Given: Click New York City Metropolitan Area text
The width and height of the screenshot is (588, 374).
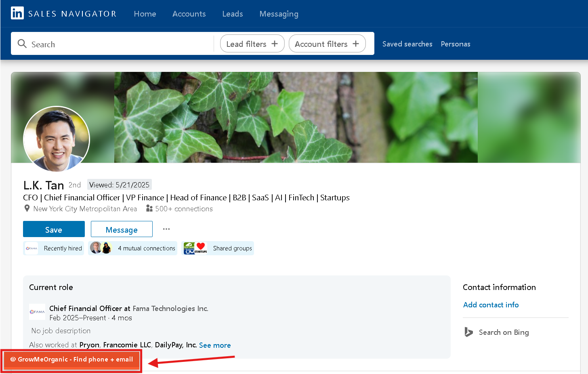Looking at the screenshot, I should tap(85, 209).
